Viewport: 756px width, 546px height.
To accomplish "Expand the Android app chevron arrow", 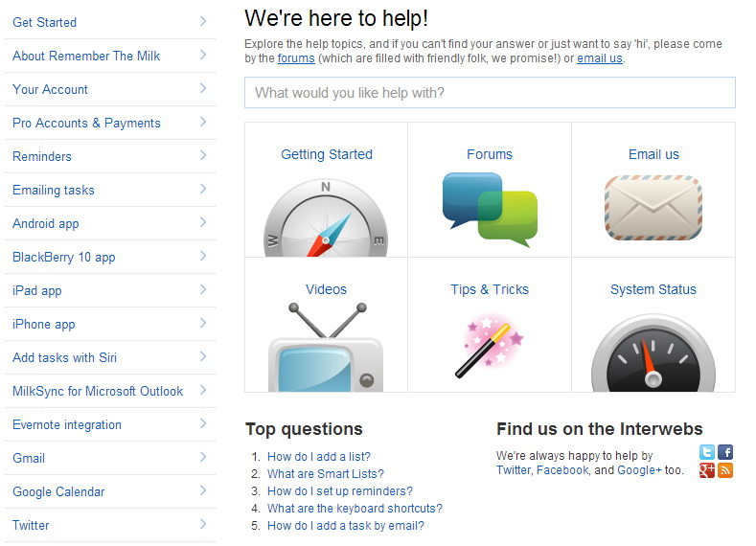I will [203, 222].
